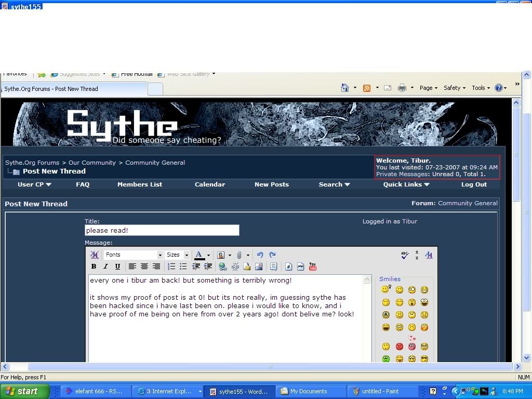
Task: Undo the last edit in message
Action: point(260,255)
